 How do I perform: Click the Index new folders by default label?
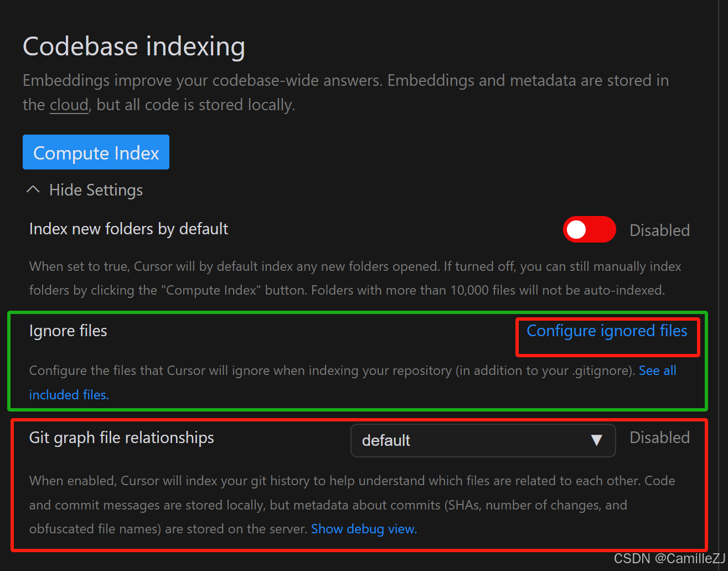[128, 229]
